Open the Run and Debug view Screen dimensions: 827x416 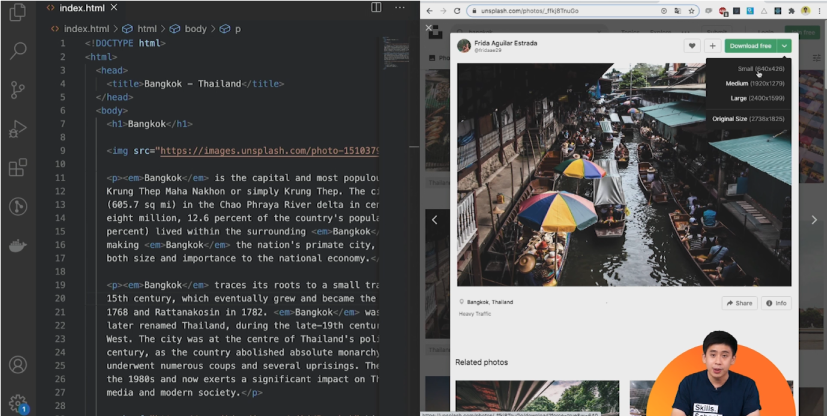coord(17,129)
